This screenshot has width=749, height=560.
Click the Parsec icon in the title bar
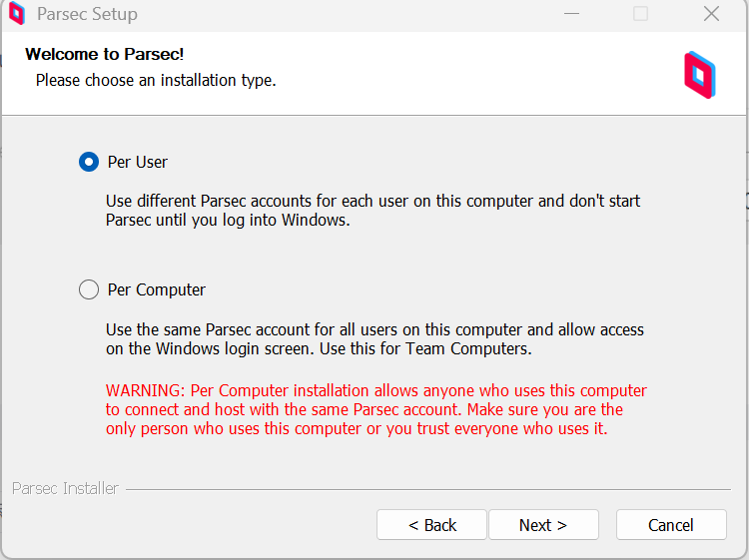click(x=16, y=14)
